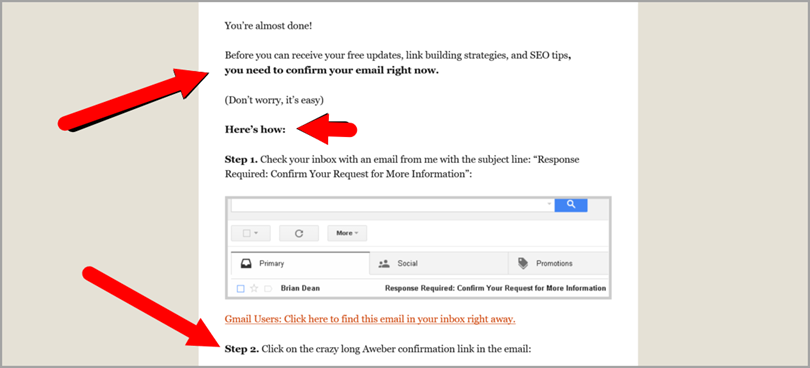Click the Primary tab inbox tray icon

pyautogui.click(x=247, y=264)
